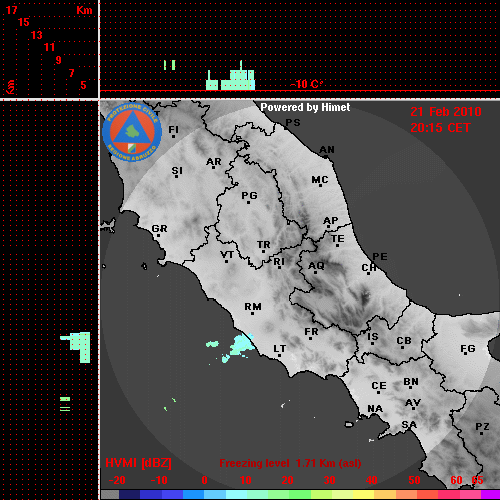Click the PZ city marker
The height and width of the screenshot is (500, 500).
point(481,433)
